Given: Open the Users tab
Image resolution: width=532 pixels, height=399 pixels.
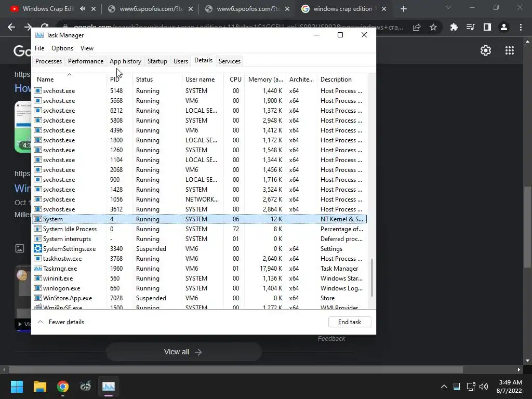Looking at the screenshot, I should pyautogui.click(x=180, y=61).
